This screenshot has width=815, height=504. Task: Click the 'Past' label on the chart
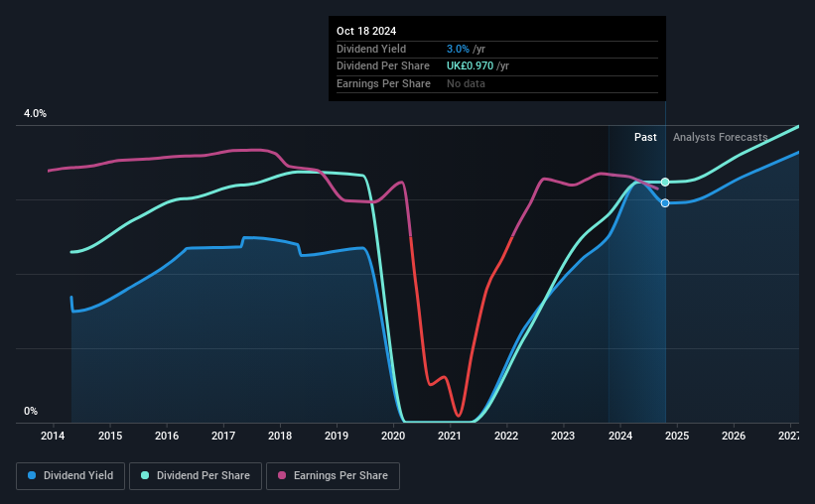point(645,137)
